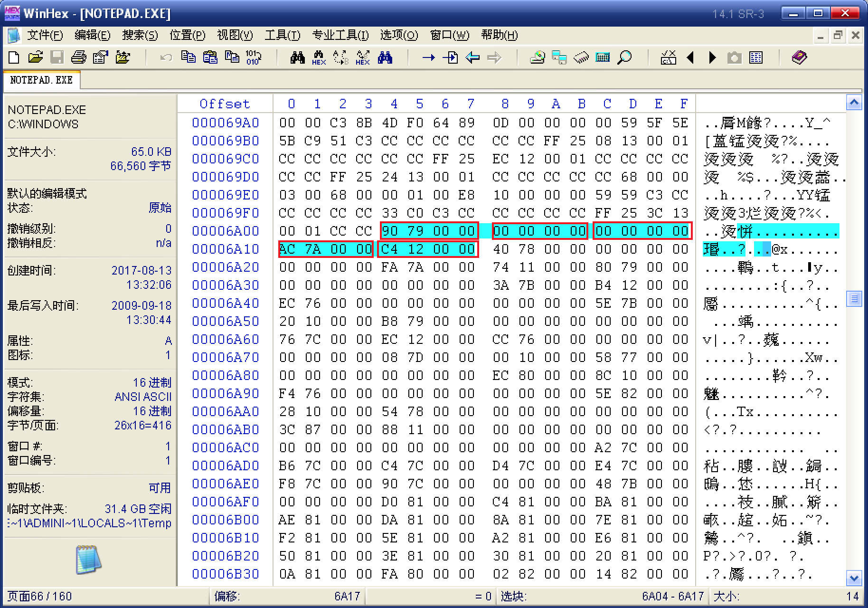Click the Copy block toolbar icon
The height and width of the screenshot is (608, 868).
(x=189, y=58)
